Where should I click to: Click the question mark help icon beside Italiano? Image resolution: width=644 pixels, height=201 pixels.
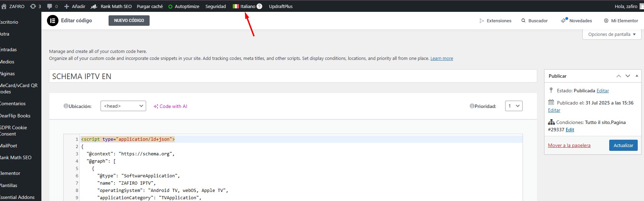[259, 6]
